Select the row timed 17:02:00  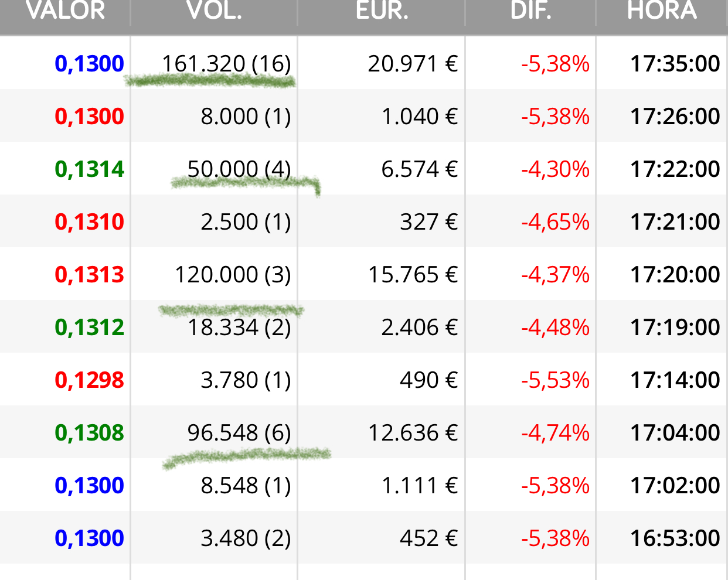point(364,485)
